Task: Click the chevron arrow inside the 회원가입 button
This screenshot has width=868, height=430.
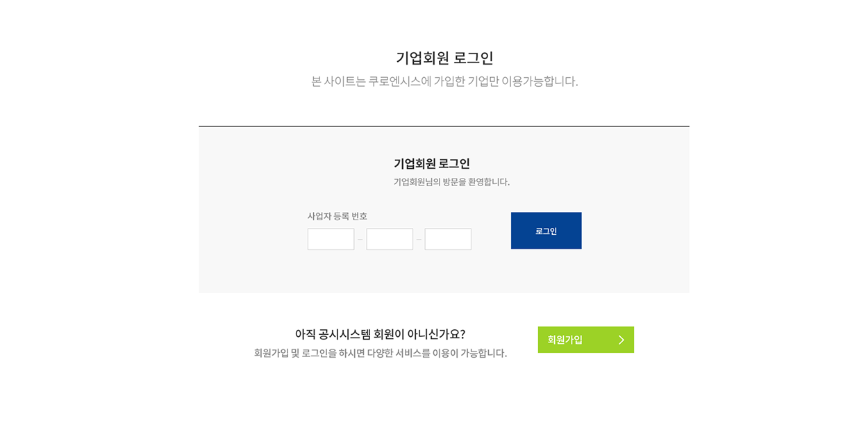Action: tap(621, 340)
